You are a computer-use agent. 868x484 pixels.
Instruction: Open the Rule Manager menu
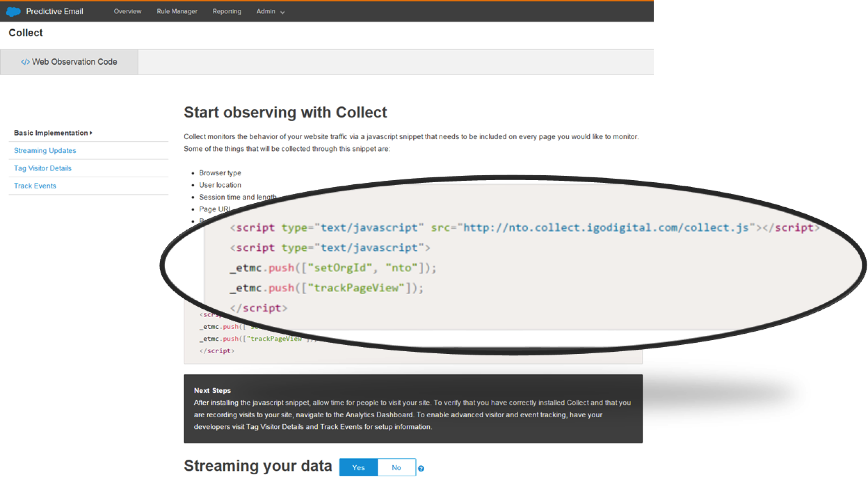pyautogui.click(x=177, y=11)
